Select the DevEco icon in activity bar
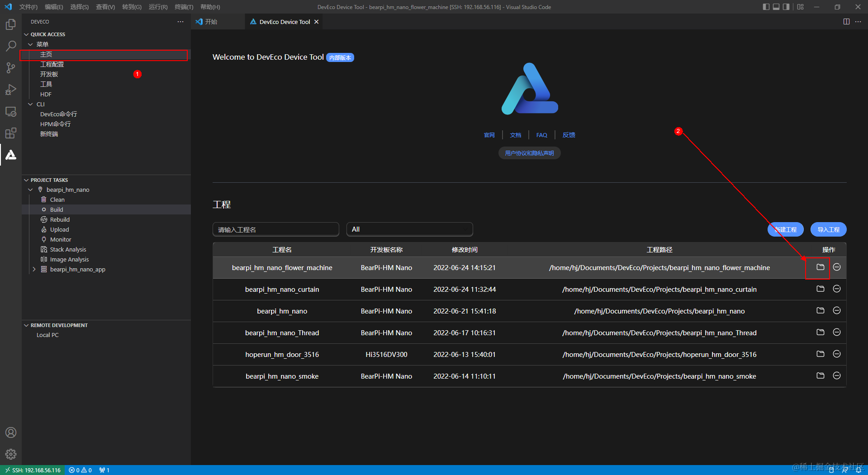868x475 pixels. 11,155
